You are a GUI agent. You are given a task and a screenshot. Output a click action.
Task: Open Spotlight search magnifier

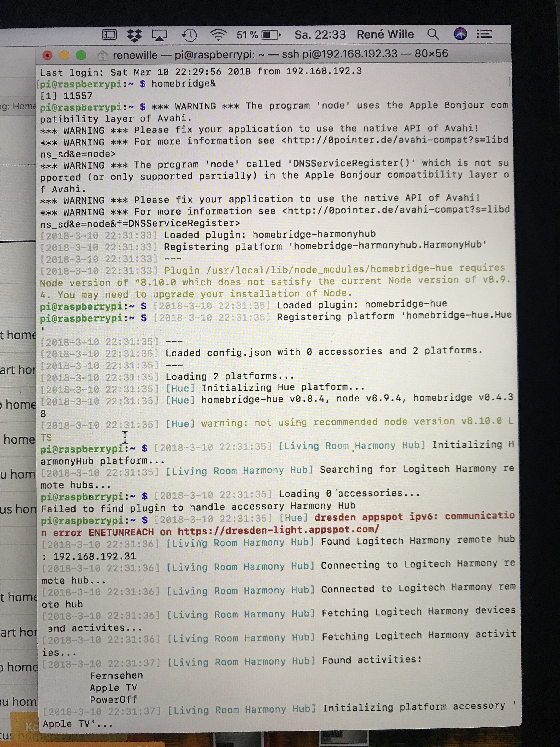(x=433, y=34)
